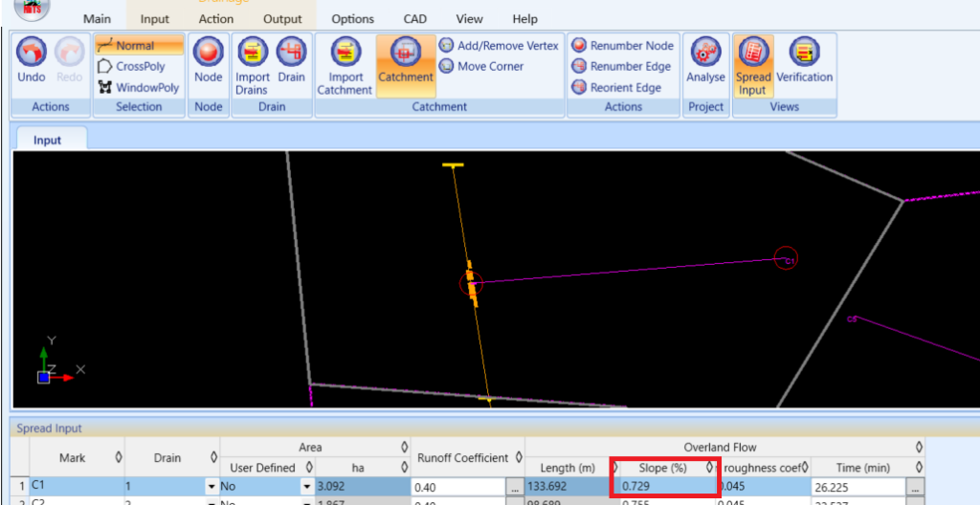This screenshot has height=505, width=980.
Task: Open Overland Flow group filter arrow
Action: pos(918,447)
